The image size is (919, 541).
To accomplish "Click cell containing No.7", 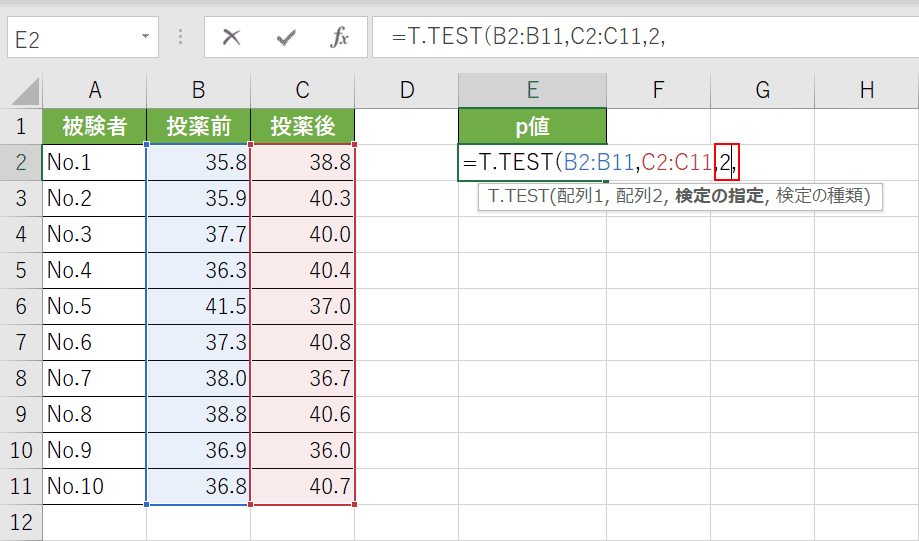I will tap(94, 378).
